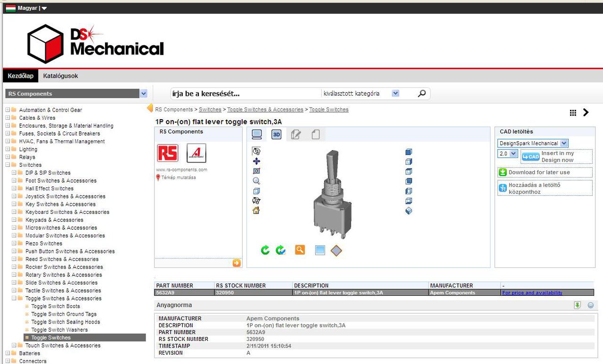
Task: Click the www.rs-components.com link
Action: (182, 170)
